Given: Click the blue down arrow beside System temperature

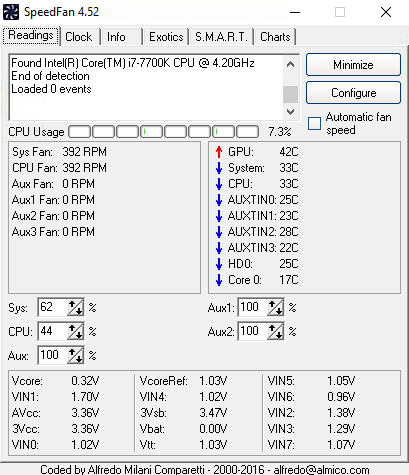Looking at the screenshot, I should coord(219,168).
